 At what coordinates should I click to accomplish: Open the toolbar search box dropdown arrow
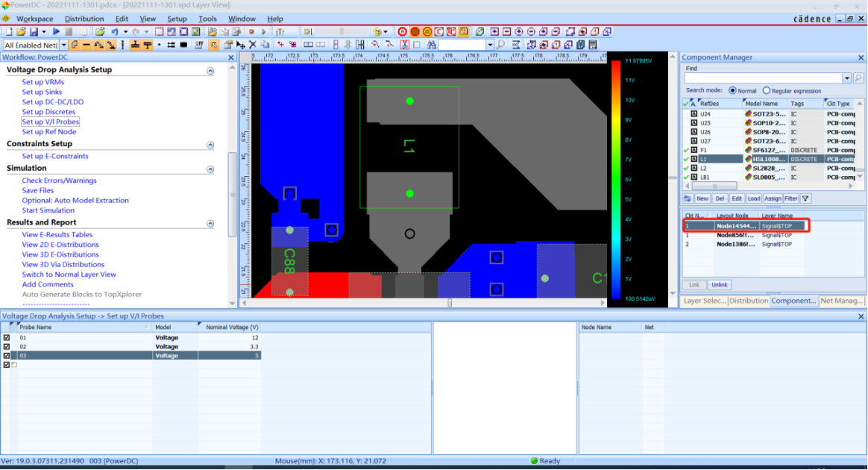490,45
